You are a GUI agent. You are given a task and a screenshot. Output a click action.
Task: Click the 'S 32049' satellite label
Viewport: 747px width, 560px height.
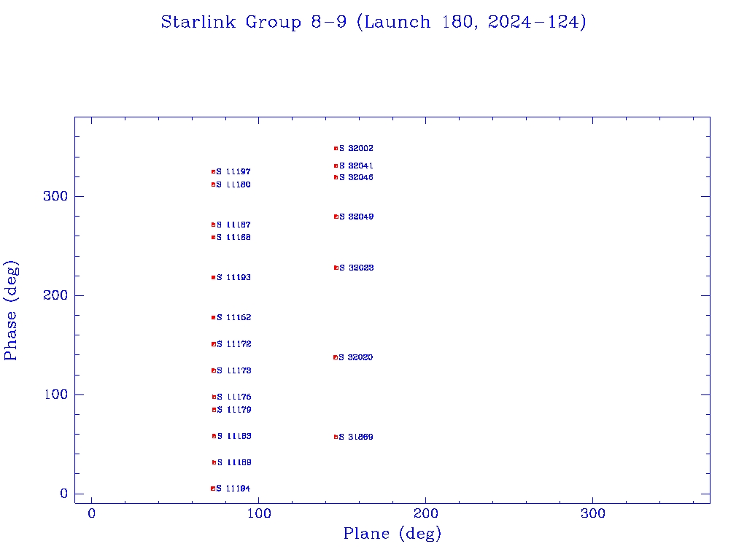tap(356, 217)
